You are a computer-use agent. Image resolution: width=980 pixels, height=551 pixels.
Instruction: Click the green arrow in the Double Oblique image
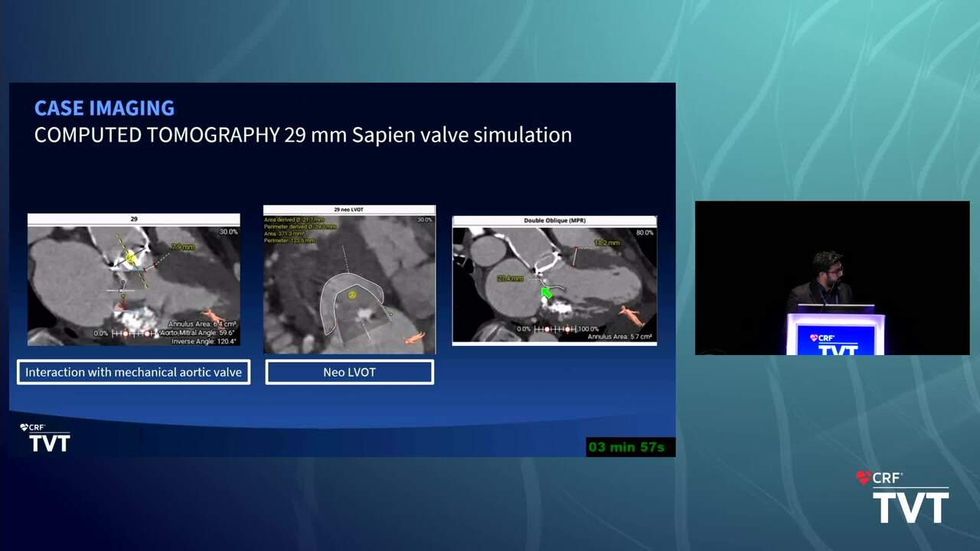(547, 292)
